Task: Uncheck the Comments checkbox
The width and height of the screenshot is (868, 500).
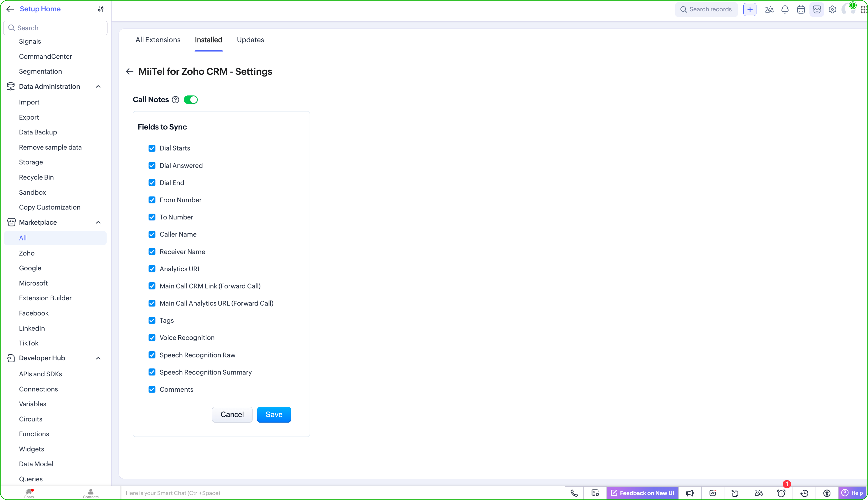Action: point(152,389)
